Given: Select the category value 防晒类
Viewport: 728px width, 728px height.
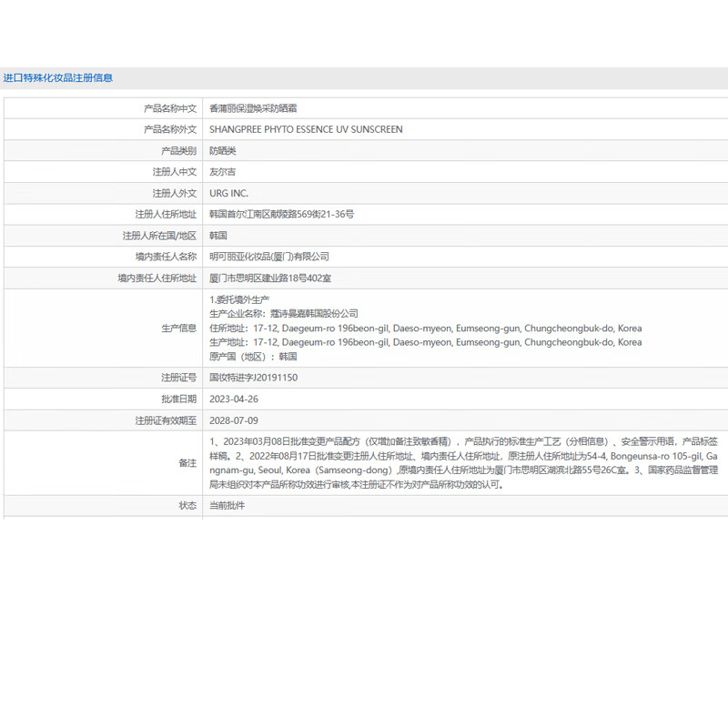Looking at the screenshot, I should point(223,151).
